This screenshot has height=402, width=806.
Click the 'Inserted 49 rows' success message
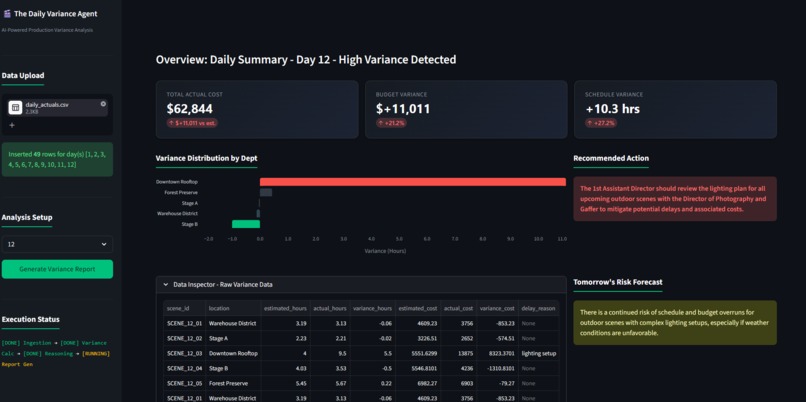[57, 159]
